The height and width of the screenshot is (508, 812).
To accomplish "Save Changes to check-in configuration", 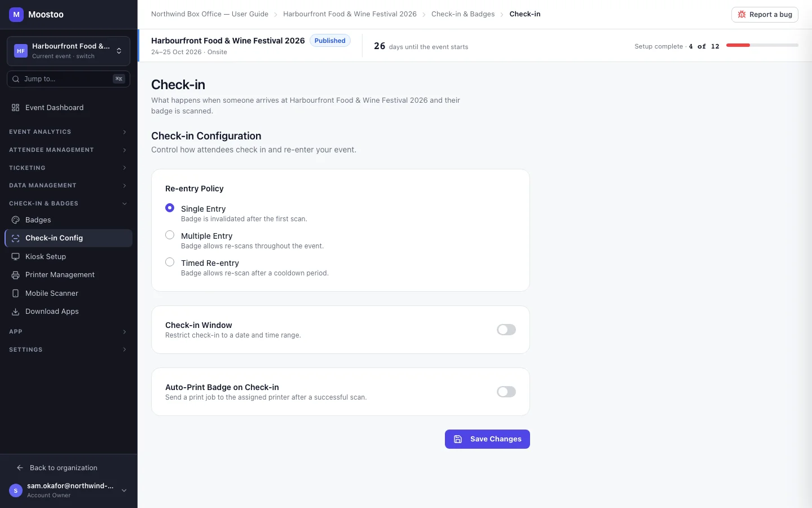I will tap(487, 439).
